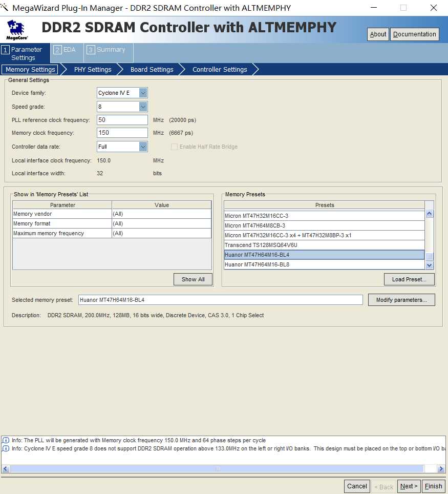Click the Memory clock frequency field
The width and height of the screenshot is (448, 494).
[x=122, y=133]
